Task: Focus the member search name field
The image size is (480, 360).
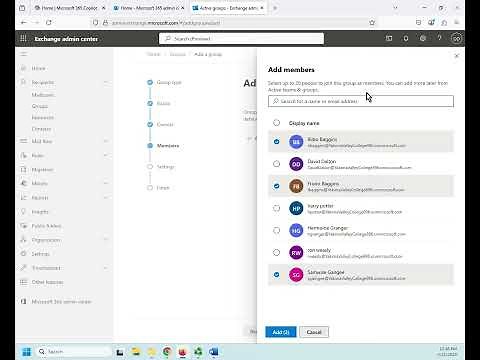Action: tap(361, 101)
